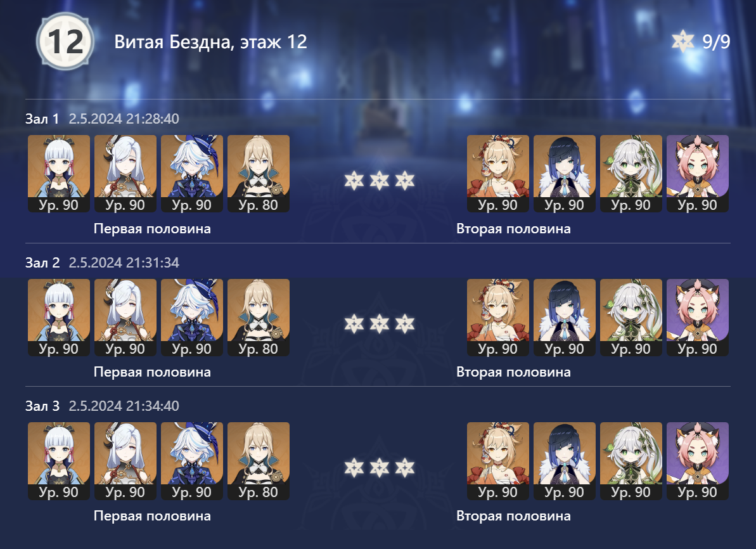Image resolution: width=756 pixels, height=549 pixels.
Task: Click Yelan portrait in Зал 2 second half
Action: (x=565, y=318)
